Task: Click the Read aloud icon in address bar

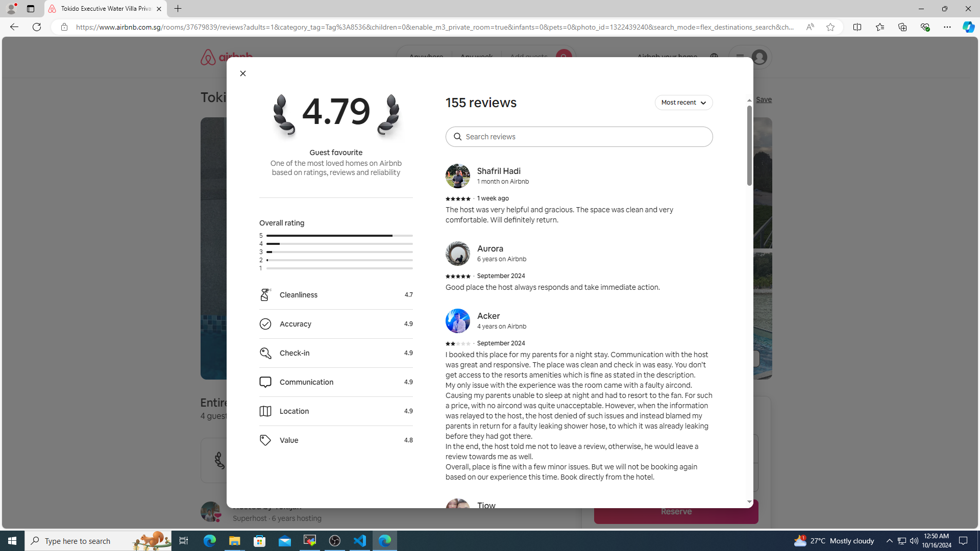Action: tap(810, 27)
